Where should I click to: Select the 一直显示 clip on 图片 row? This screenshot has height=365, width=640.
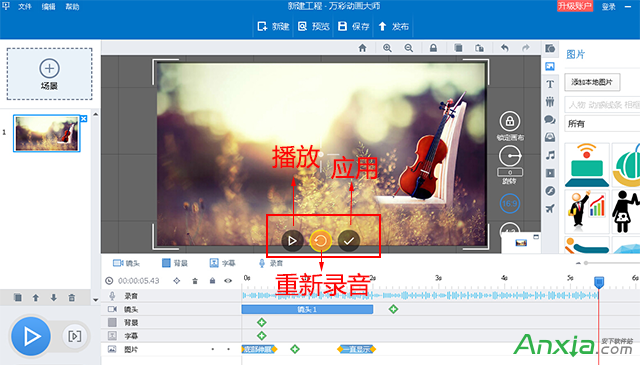coord(356,349)
